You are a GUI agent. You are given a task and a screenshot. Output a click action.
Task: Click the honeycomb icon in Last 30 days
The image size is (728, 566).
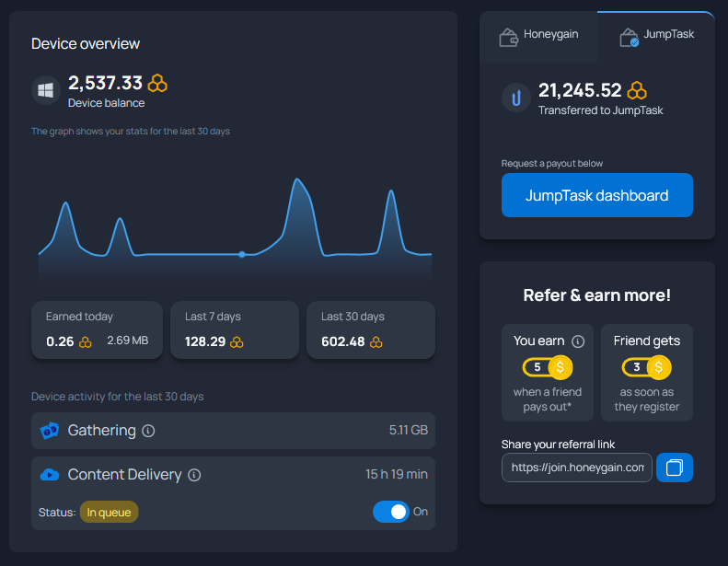tap(376, 342)
